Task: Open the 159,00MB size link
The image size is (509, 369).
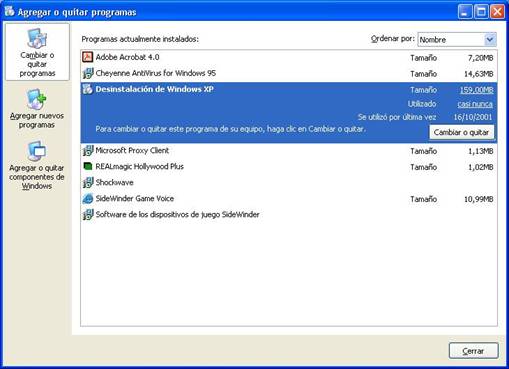Action: pos(476,90)
